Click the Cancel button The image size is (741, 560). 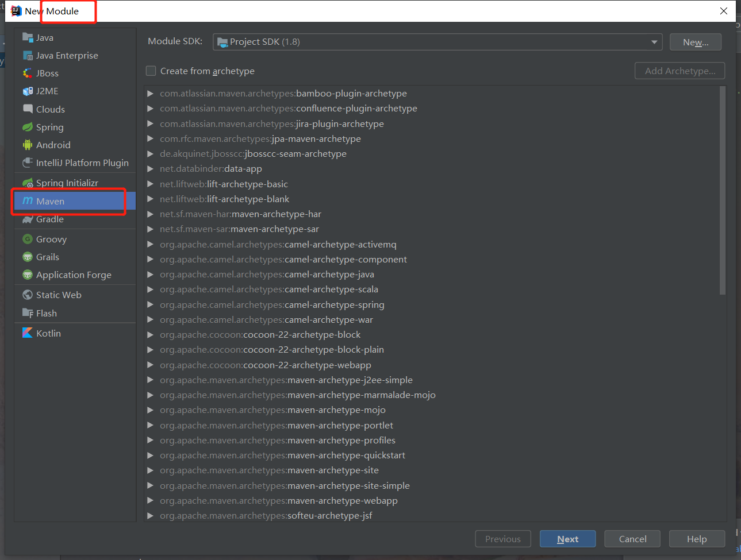[632, 539]
